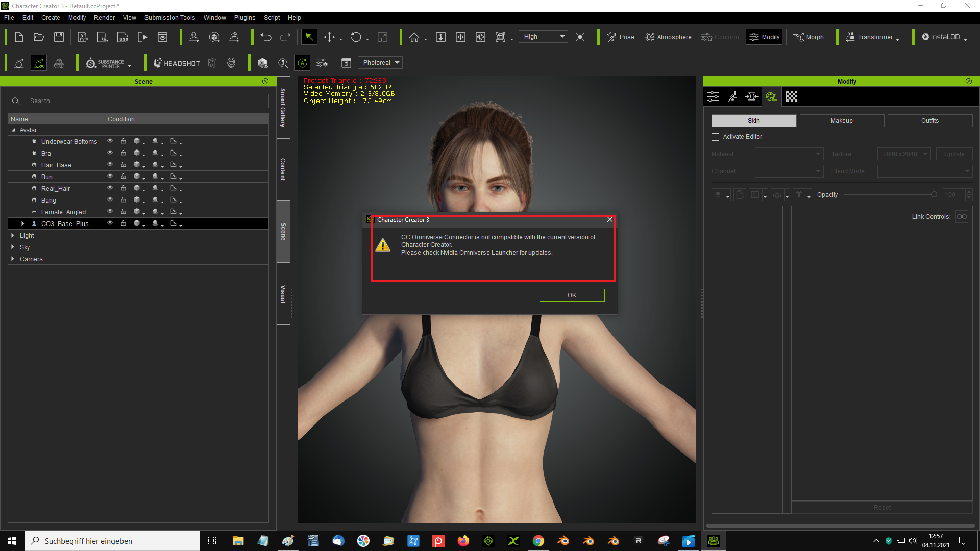The width and height of the screenshot is (980, 551).
Task: Close the Scene panel
Action: pos(265,81)
